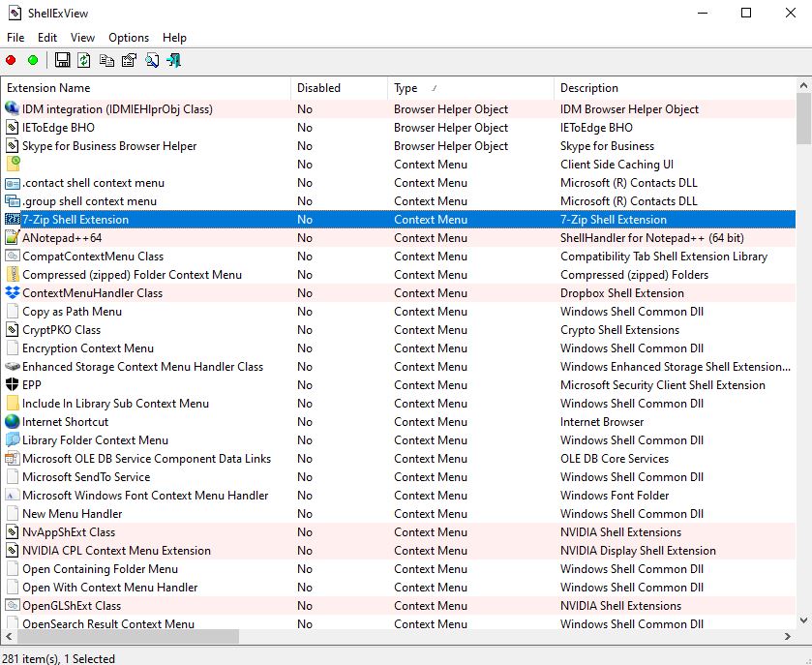
Task: Click the Refresh toolbar icon
Action: pyautogui.click(x=84, y=60)
